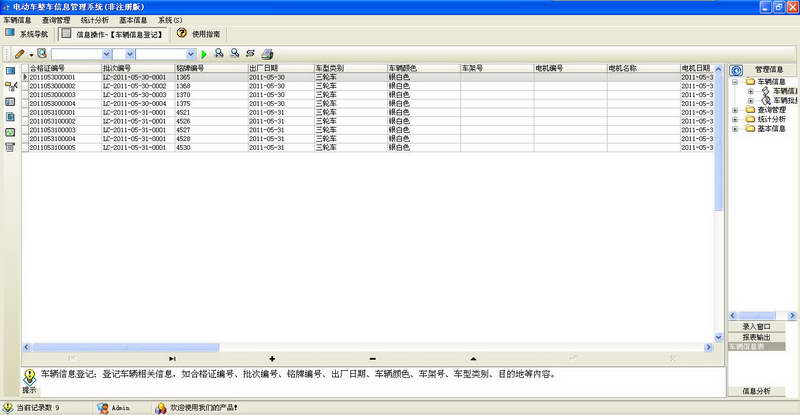Click the 当前记录数 status bar icon
The image size is (800, 415).
pos(8,407)
